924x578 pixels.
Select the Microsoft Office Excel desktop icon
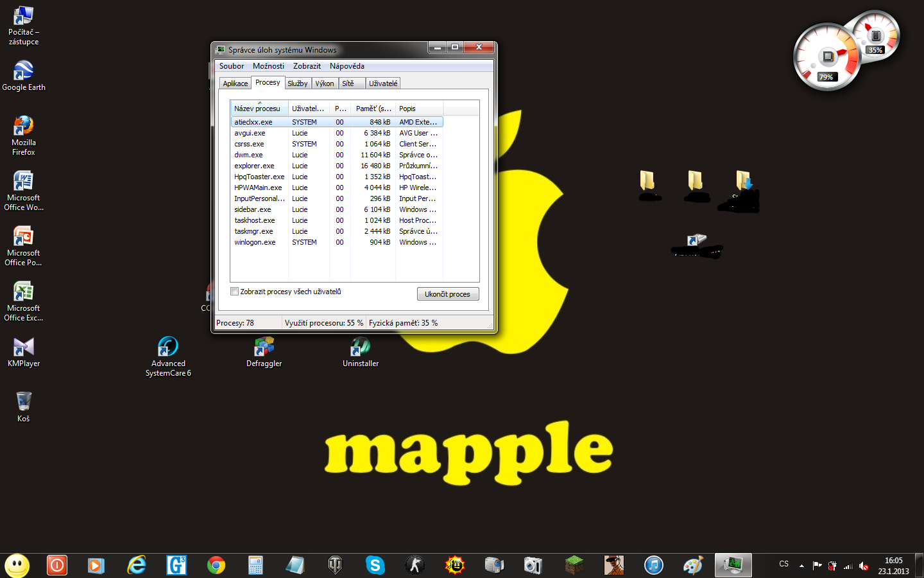24,301
